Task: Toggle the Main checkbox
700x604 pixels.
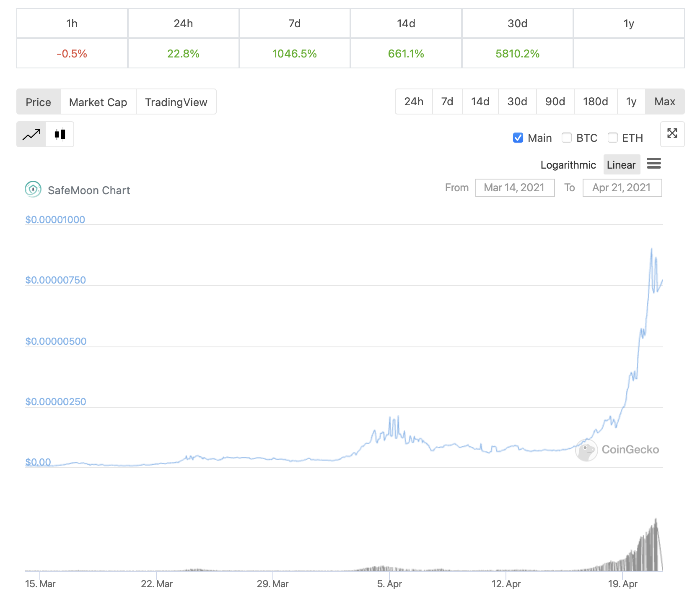Action: click(x=518, y=138)
